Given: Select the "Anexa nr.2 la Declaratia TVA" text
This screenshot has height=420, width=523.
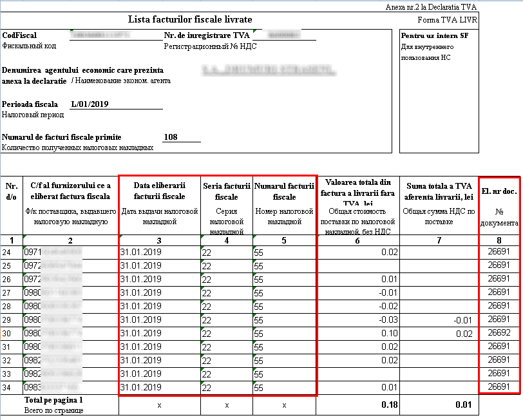Looking at the screenshot, I should pyautogui.click(x=431, y=6).
